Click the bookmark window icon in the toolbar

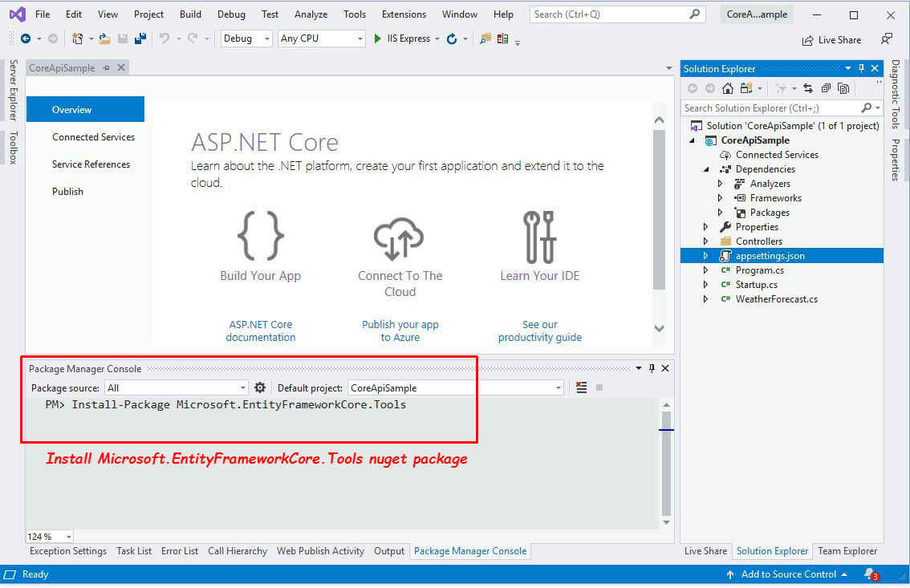point(502,39)
